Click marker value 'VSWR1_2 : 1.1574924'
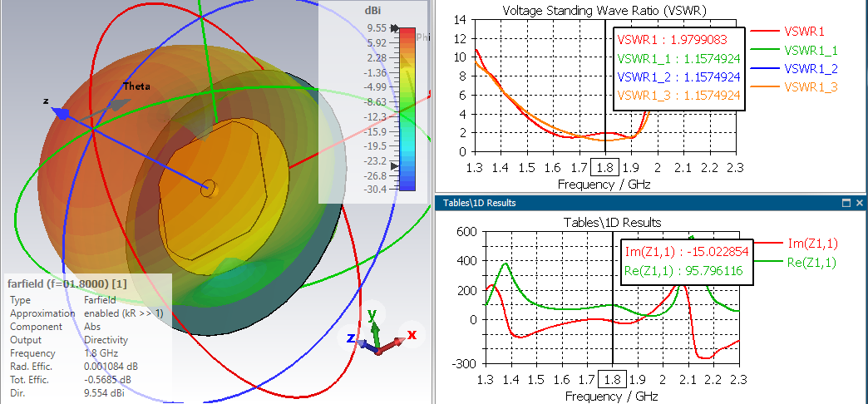The height and width of the screenshot is (404, 868). [x=678, y=76]
